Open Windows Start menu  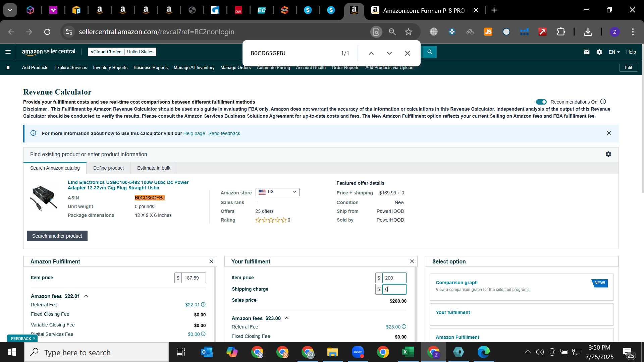pyautogui.click(x=12, y=352)
